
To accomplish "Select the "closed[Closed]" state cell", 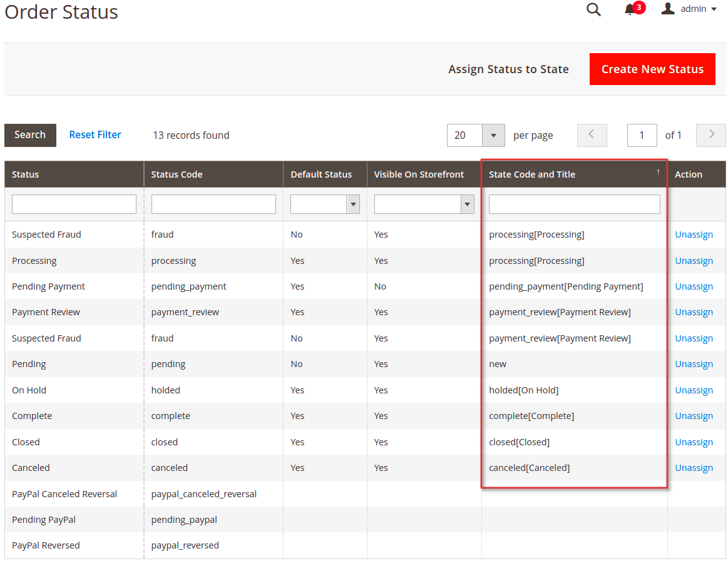I will coord(519,442).
